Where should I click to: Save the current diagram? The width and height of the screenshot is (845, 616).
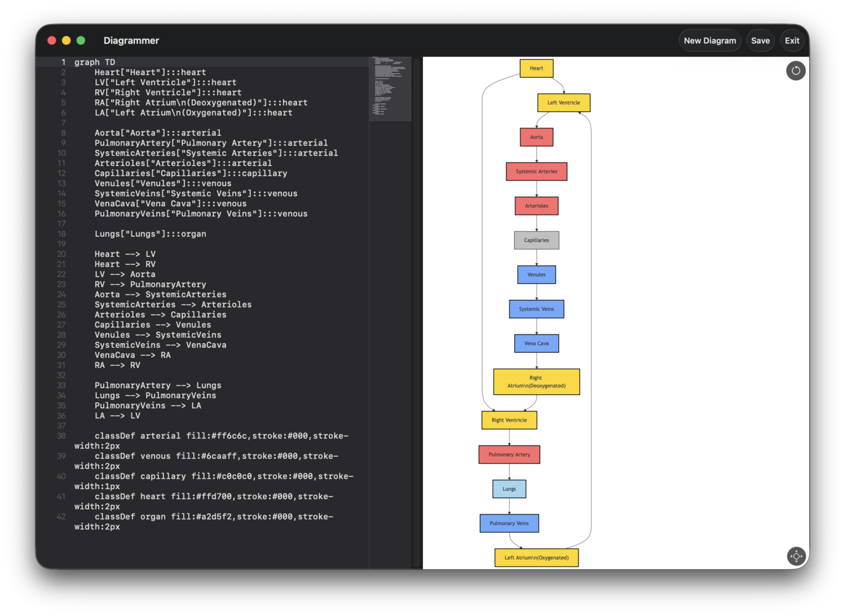click(760, 40)
